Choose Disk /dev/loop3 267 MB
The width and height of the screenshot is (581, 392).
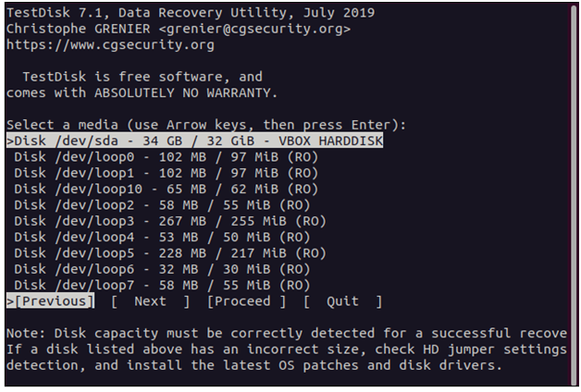pos(170,221)
